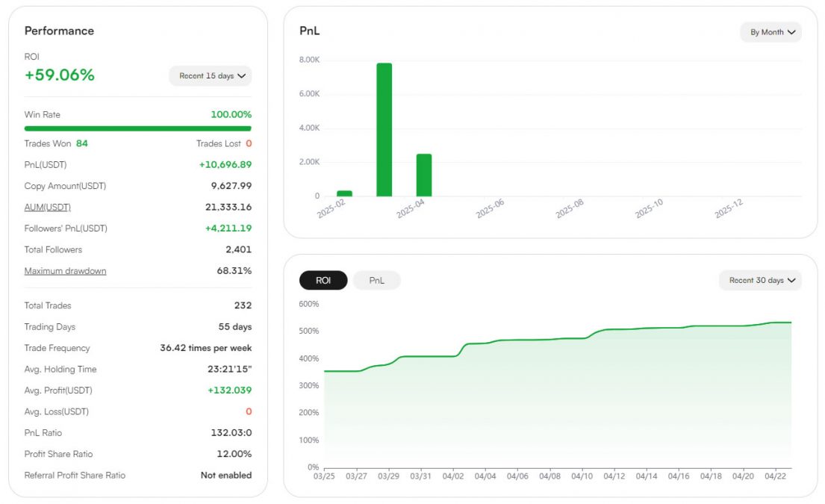The image size is (825, 504).
Task: Click the 2025-03 tallest PnL bar
Action: (x=384, y=129)
